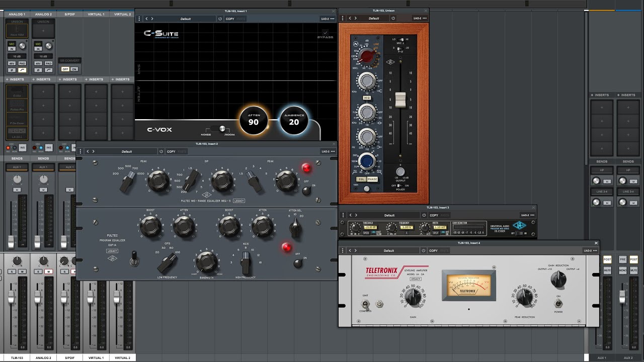Toggle the Neve 1084 HI Q button
Screen dimensions: 644x362
point(367,98)
